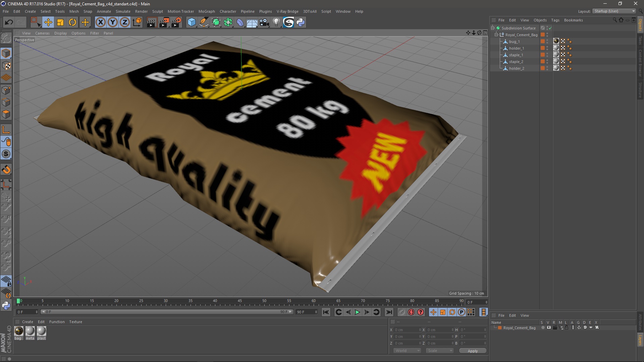Viewport: 644px width, 362px height.
Task: Click the Record Active Objects button
Action: 402,312
